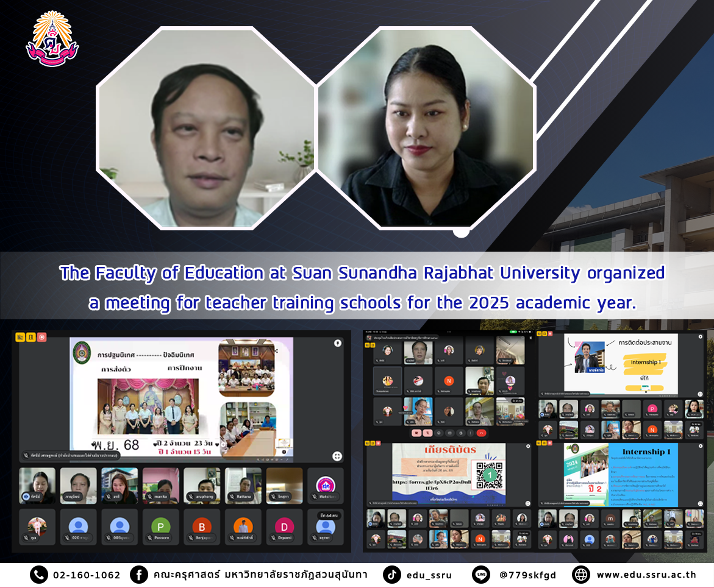Click the globe website icon
The width and height of the screenshot is (714, 588).
[582, 575]
